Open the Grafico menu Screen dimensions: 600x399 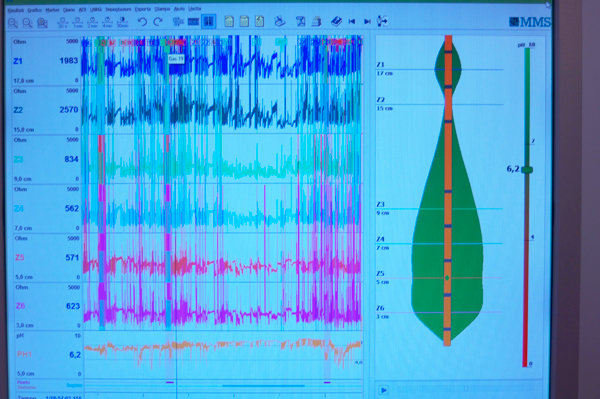pyautogui.click(x=34, y=10)
